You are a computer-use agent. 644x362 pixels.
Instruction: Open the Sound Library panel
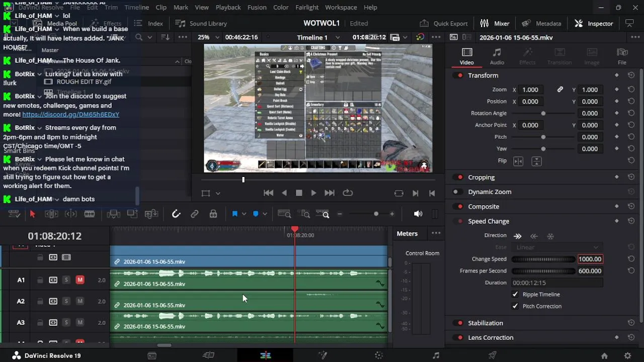(201, 24)
